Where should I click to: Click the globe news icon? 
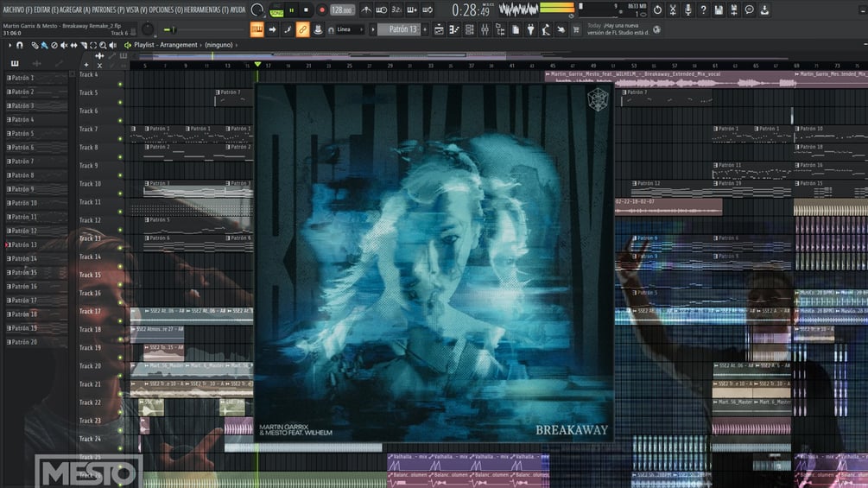(x=656, y=30)
